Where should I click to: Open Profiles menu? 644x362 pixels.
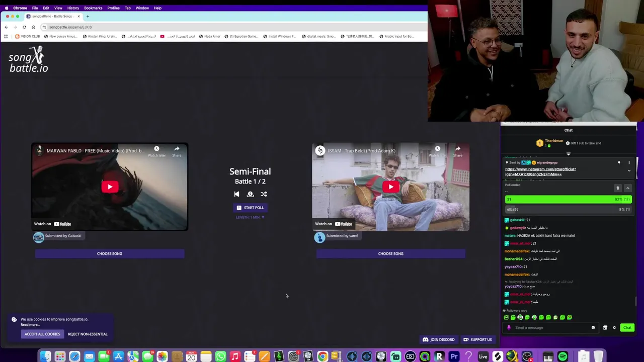pyautogui.click(x=113, y=8)
